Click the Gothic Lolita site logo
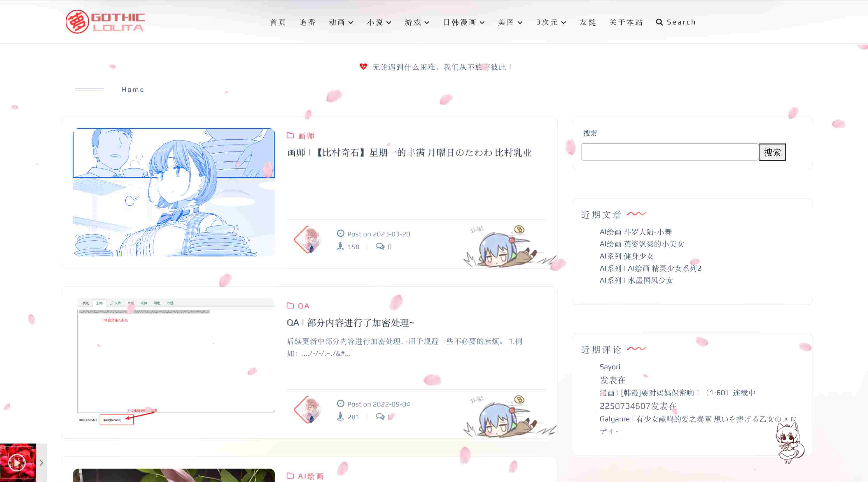868x482 pixels. (105, 22)
